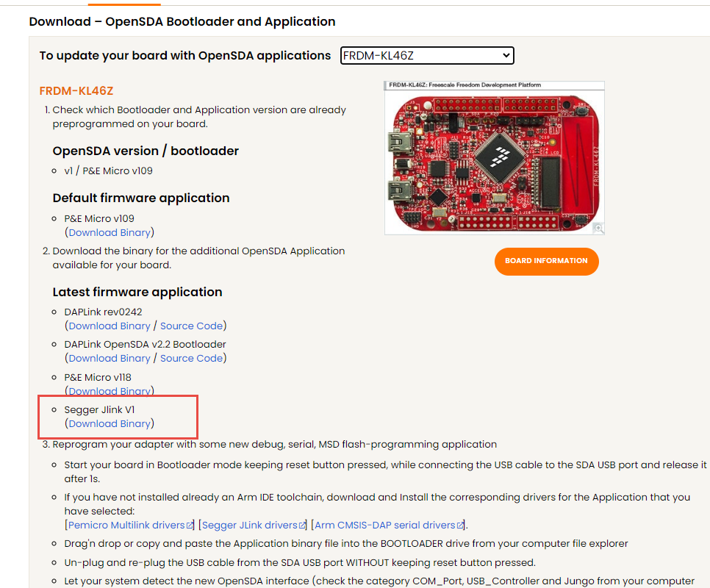This screenshot has width=710, height=588.
Task: Download Binary for DAPLink OpenSDA v2.2 Bootloader
Action: point(110,358)
